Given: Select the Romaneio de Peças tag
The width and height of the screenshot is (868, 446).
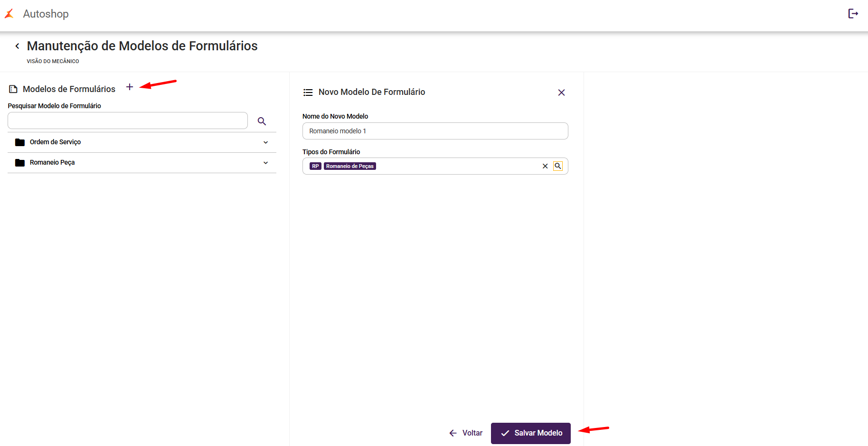Looking at the screenshot, I should (x=350, y=166).
